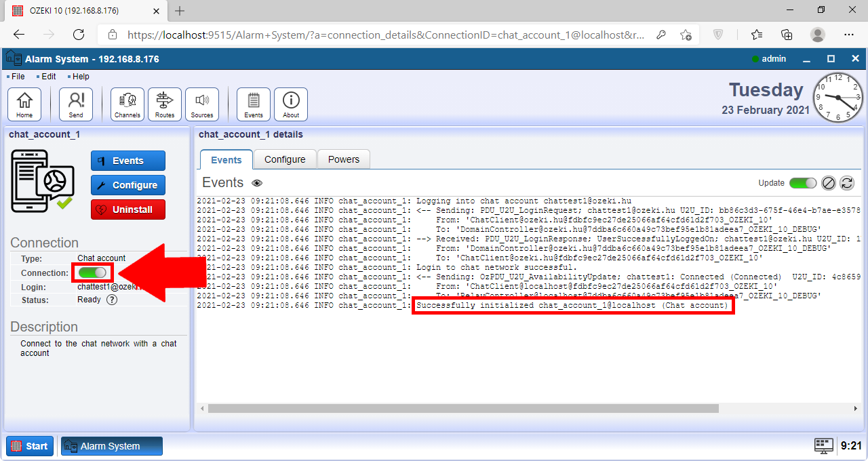Viewport: 868px width, 461px height.
Task: Click the add to favorites star icon
Action: tap(686, 35)
